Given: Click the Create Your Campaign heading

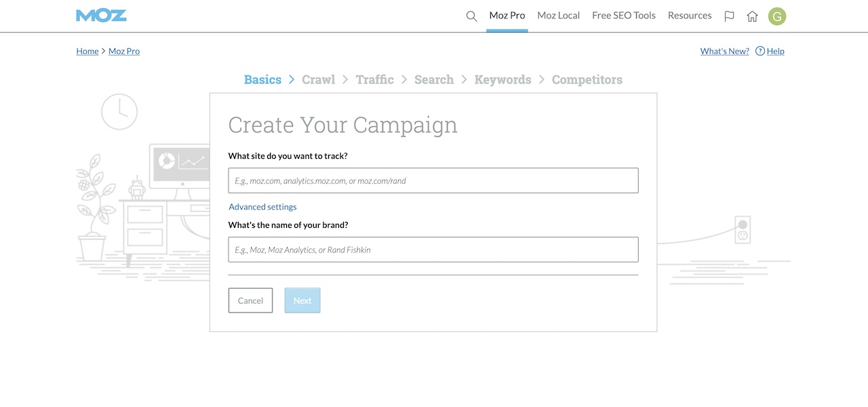Looking at the screenshot, I should [343, 125].
